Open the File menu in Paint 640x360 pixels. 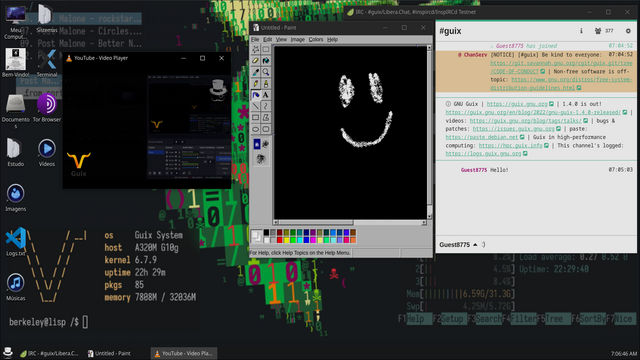pos(255,40)
